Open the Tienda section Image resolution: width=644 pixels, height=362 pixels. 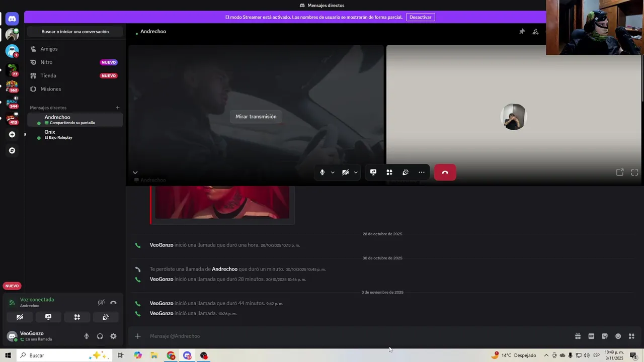75,75
